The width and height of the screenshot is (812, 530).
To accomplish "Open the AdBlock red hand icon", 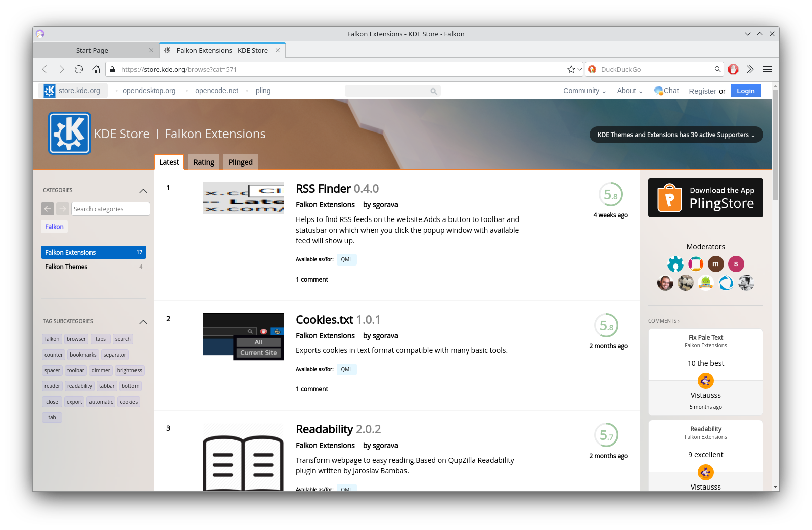I will coord(733,69).
